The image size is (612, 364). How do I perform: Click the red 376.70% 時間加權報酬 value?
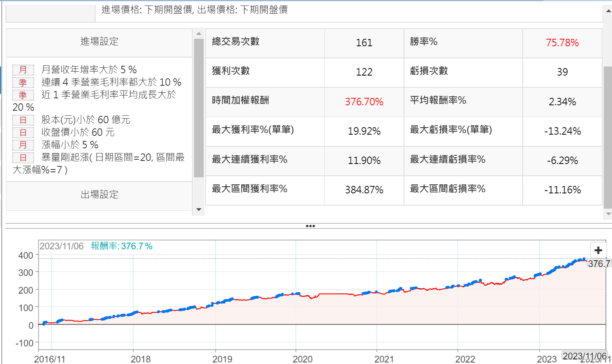(364, 102)
